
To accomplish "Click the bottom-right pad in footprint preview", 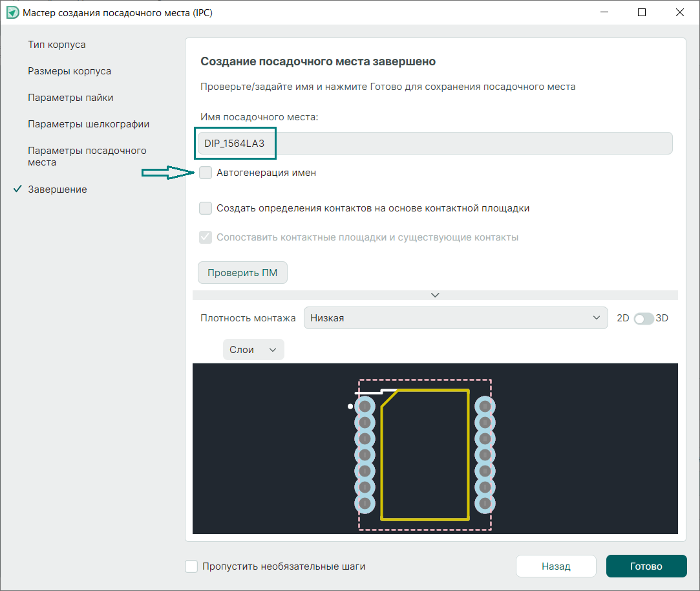I will coord(485,502).
